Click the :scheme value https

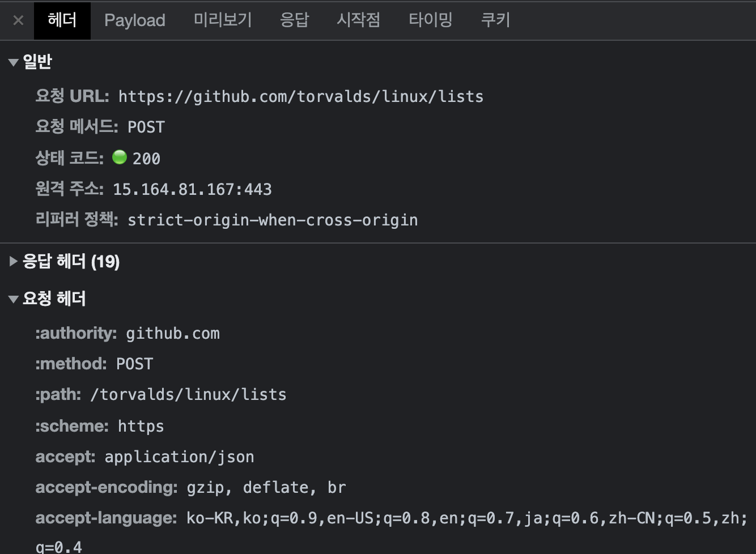coord(141,426)
